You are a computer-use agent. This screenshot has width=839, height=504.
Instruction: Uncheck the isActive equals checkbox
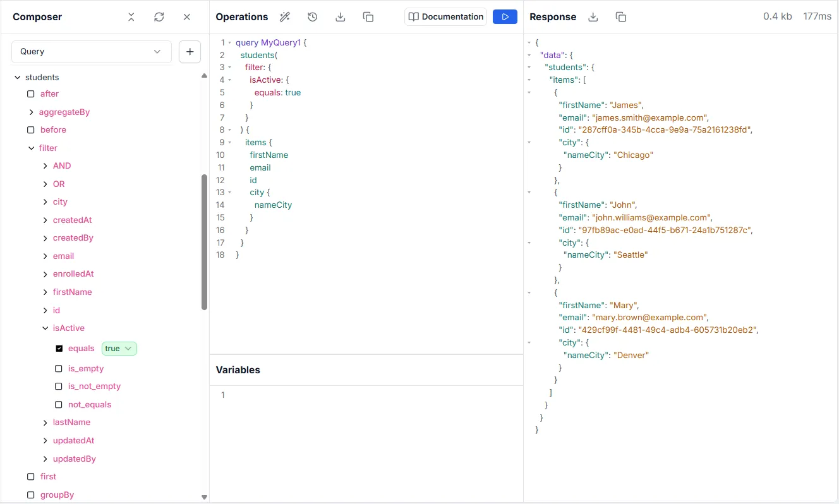coord(59,349)
